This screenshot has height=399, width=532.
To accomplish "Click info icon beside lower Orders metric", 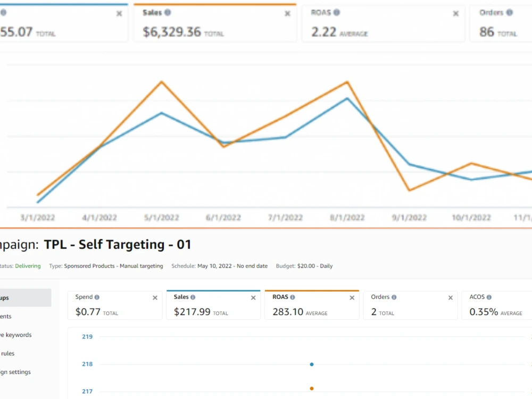I will (x=394, y=297).
